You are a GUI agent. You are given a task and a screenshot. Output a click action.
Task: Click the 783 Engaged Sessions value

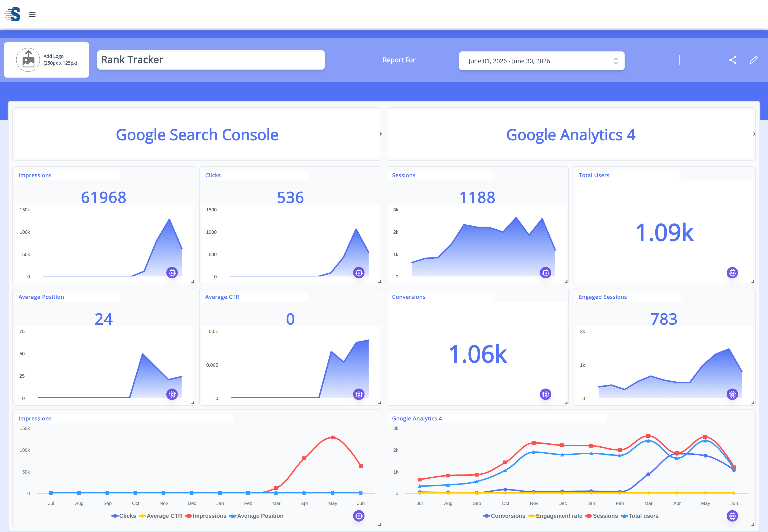click(664, 319)
